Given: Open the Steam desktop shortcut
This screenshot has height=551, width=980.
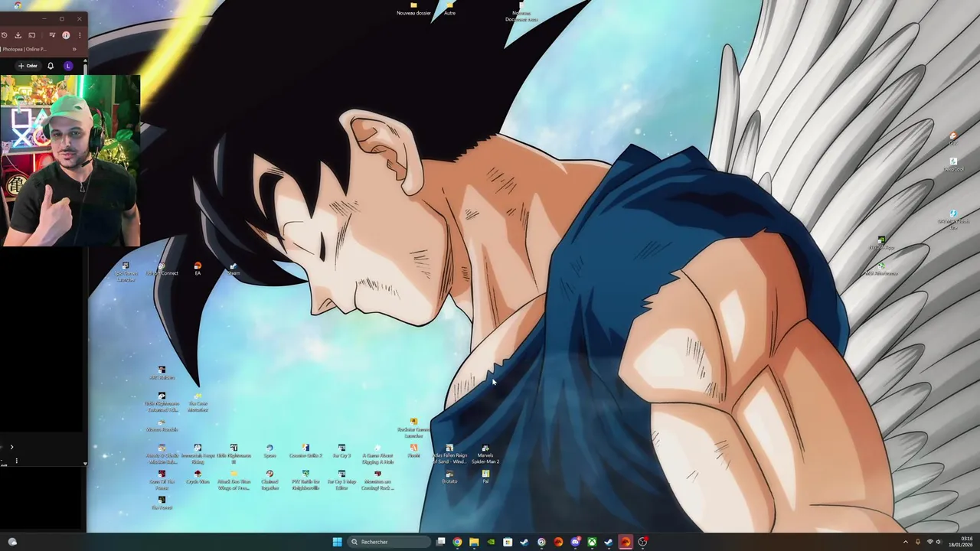Looking at the screenshot, I should pos(234,269).
